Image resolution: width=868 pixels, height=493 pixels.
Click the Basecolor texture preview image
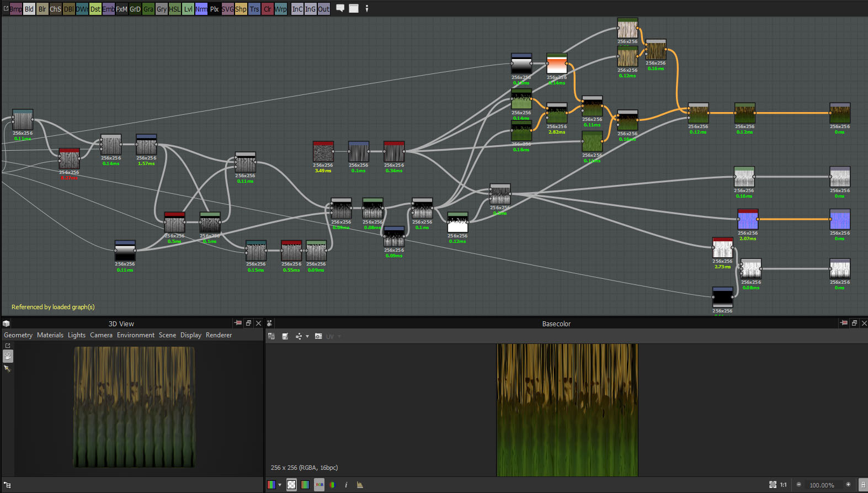[x=567, y=410]
